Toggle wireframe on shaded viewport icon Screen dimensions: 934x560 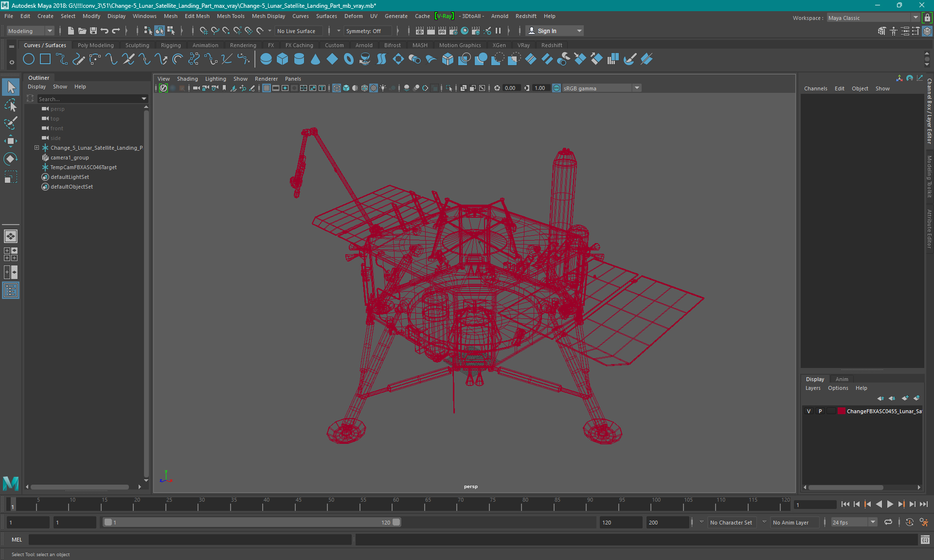[x=364, y=88]
